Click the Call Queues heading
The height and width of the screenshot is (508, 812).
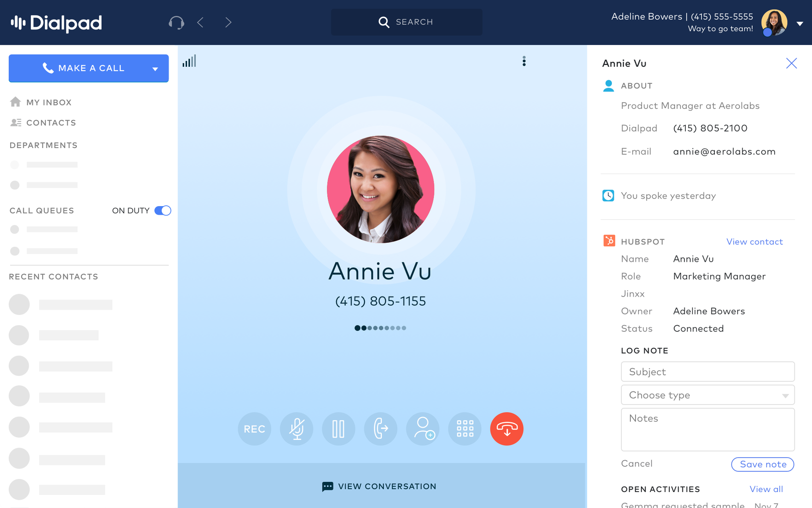coord(42,210)
